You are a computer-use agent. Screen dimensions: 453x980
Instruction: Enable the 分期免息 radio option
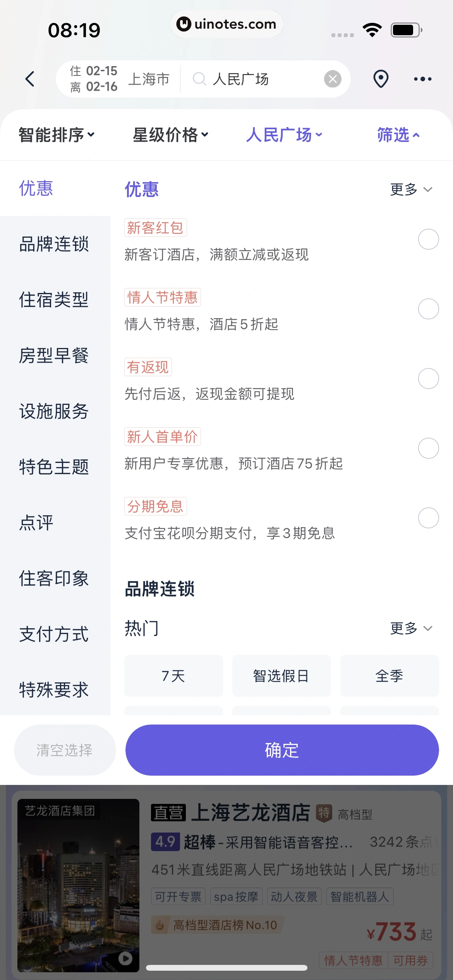click(x=428, y=518)
